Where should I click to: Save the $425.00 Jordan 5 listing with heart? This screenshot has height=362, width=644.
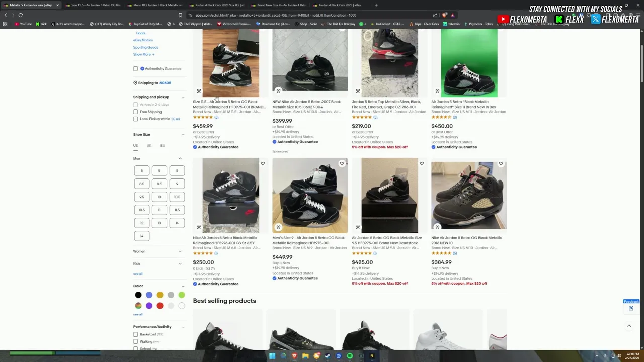point(421,164)
